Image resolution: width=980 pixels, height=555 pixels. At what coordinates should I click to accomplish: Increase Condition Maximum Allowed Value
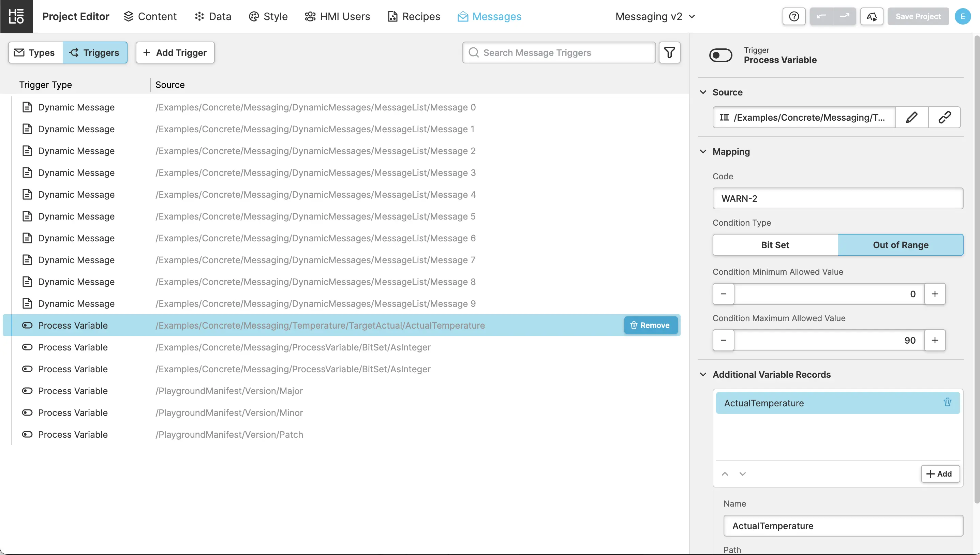click(x=935, y=340)
